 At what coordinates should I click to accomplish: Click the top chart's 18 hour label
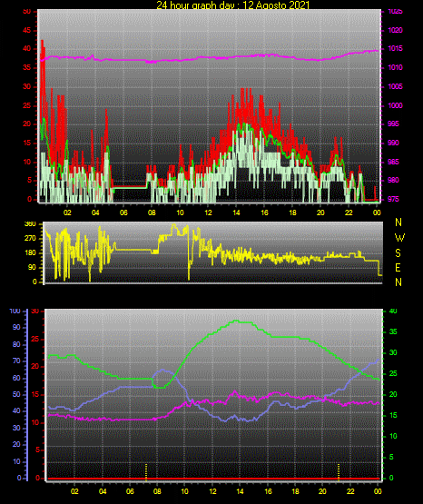pos(292,212)
